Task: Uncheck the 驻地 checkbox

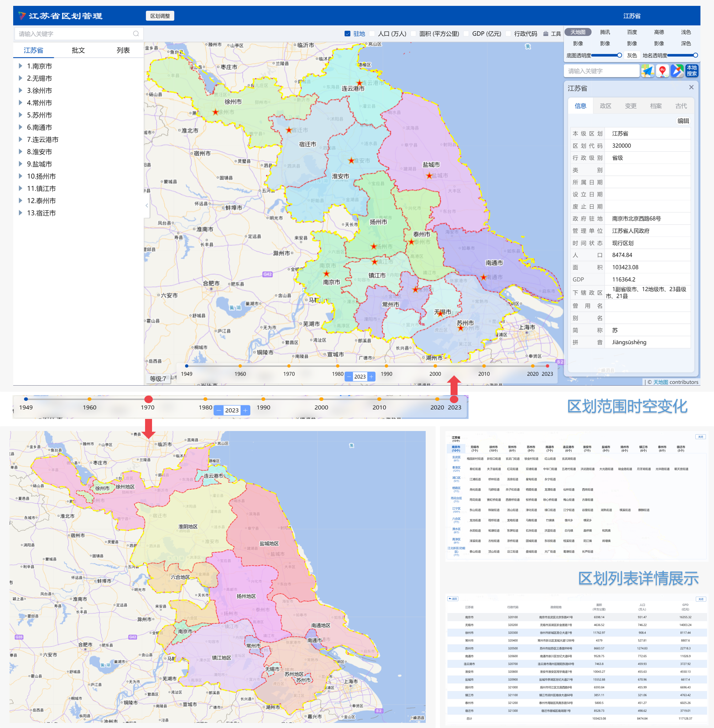Action: [347, 34]
